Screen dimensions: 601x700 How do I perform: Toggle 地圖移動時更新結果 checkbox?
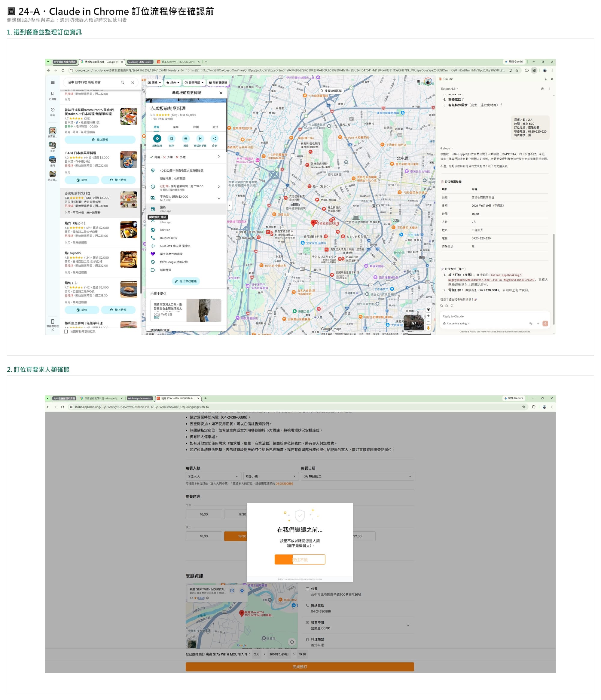pyautogui.click(x=66, y=331)
